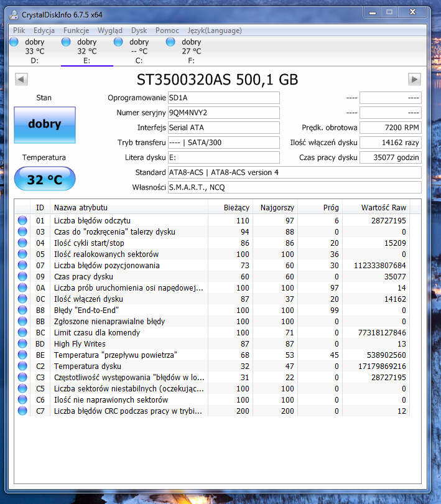Sort by Bieżący column header
Image resolution: width=441 pixels, height=504 pixels.
coord(231,208)
